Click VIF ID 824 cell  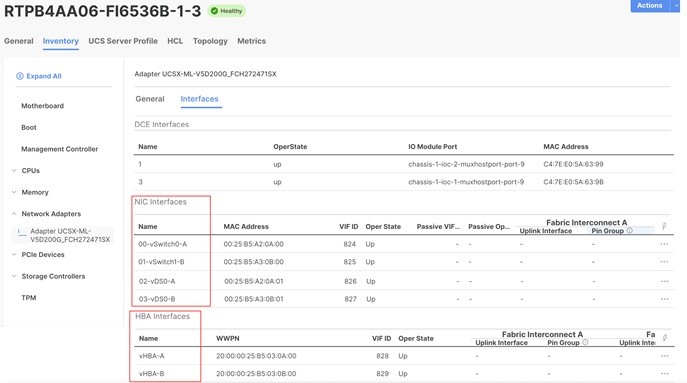[350, 244]
